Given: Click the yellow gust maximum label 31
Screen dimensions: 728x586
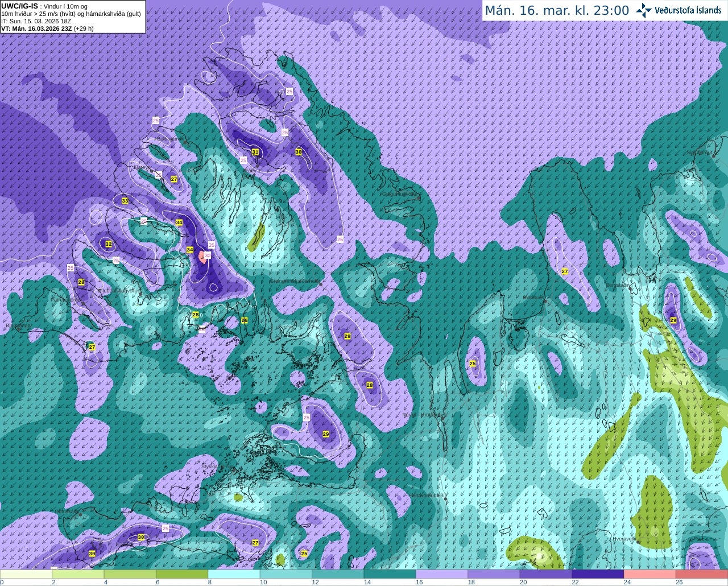Looking at the screenshot, I should 255,152.
